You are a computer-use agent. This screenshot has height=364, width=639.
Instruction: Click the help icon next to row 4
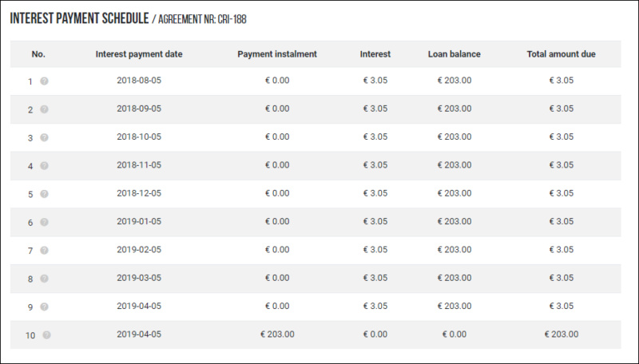click(x=44, y=166)
